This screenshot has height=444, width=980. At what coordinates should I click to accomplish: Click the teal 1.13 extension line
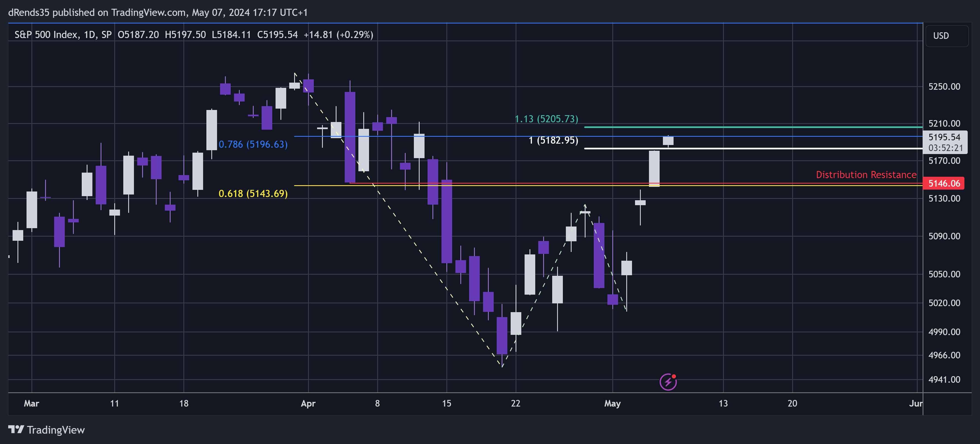pos(753,127)
